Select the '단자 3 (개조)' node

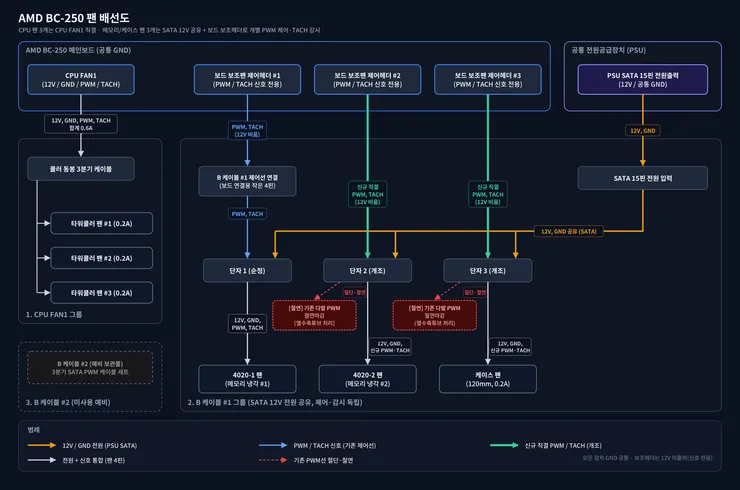pos(488,270)
